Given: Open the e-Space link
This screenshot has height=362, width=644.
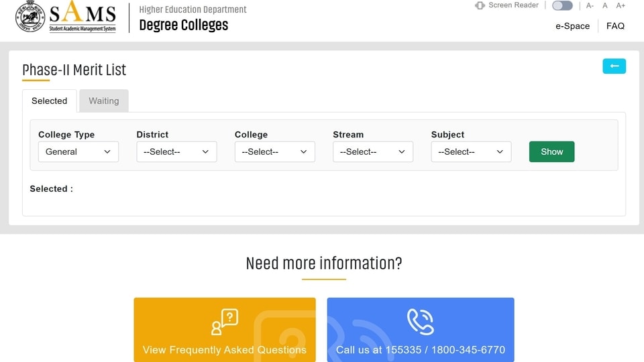Looking at the screenshot, I should click(x=572, y=26).
